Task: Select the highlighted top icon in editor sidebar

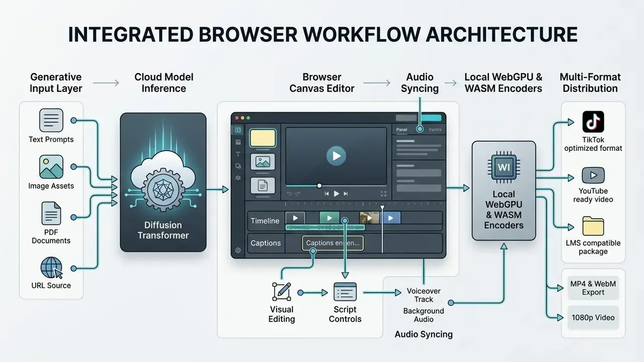Action: 238,130
